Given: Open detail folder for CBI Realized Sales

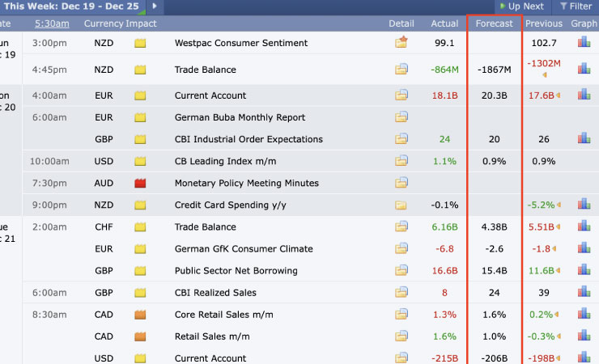Looking at the screenshot, I should coord(401,292).
